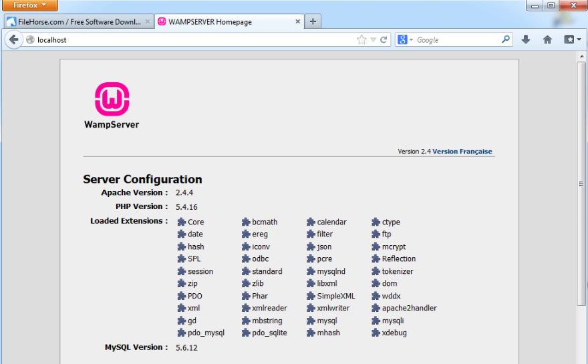Click the 'mysqli' extension text
Image resolution: width=588 pixels, height=364 pixels.
393,321
